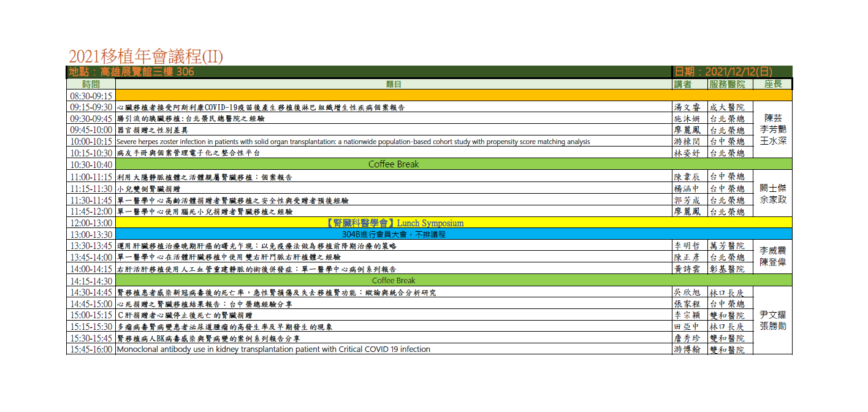Click speaker name '吳欣旭'

pyautogui.click(x=686, y=292)
